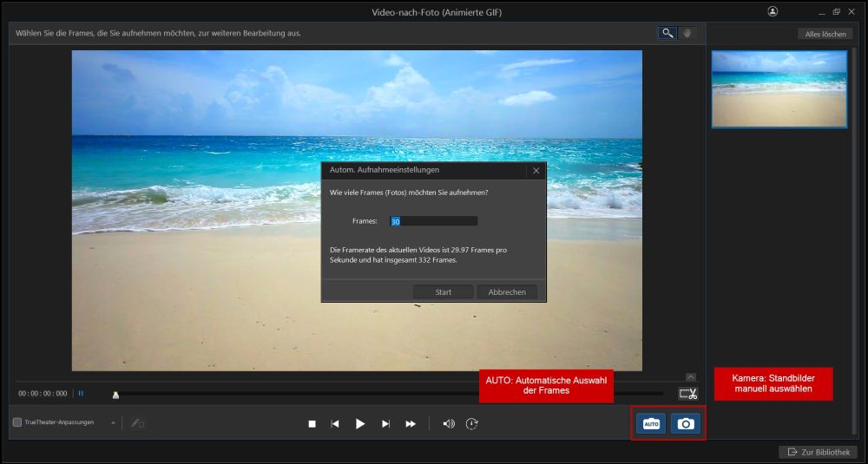Click Abbrechen to cancel the dialog

pyautogui.click(x=507, y=292)
